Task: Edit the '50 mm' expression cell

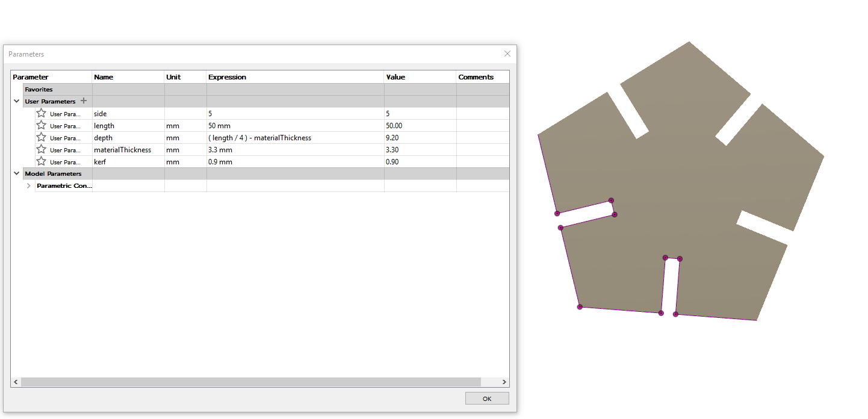Action: point(296,125)
